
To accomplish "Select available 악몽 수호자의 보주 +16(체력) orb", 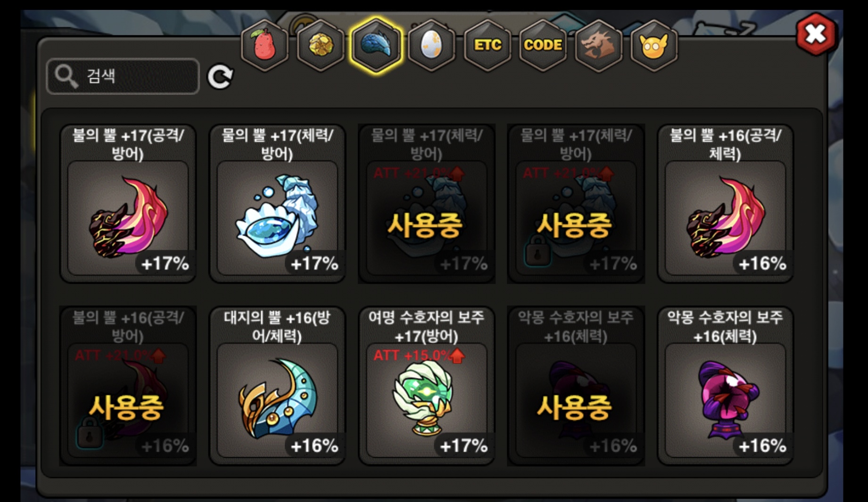I will point(725,386).
